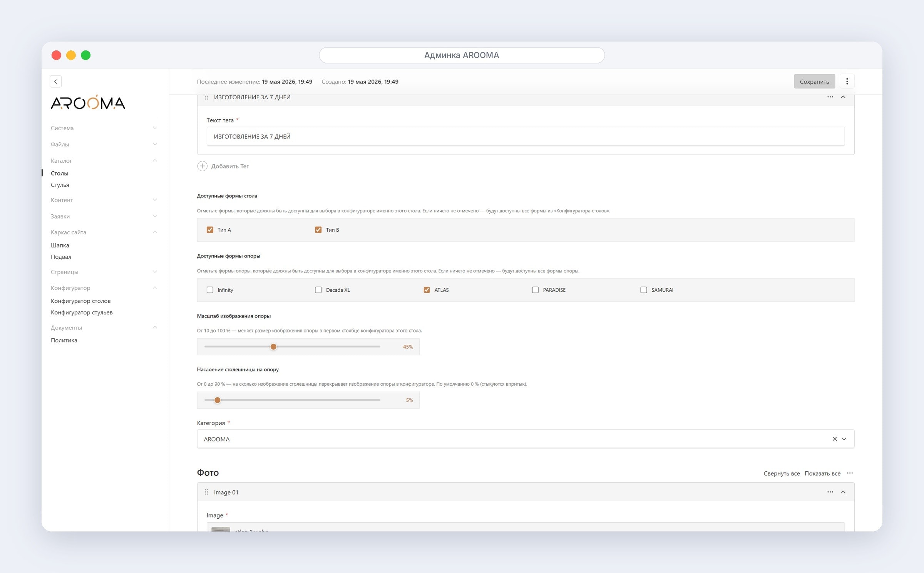Click Показать все in the Фото section
Viewport: 924px width, 573px height.
(x=822, y=473)
